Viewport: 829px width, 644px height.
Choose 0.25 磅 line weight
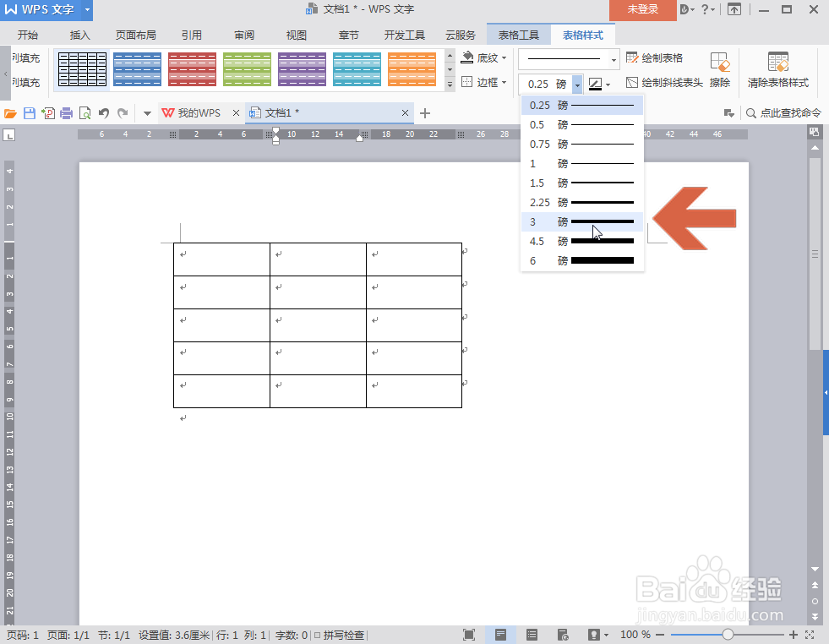tap(581, 105)
